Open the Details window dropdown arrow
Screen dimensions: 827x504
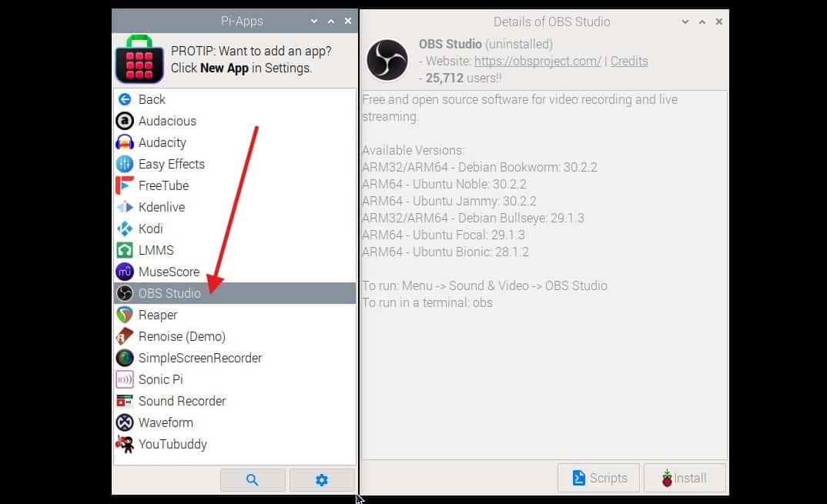(x=685, y=22)
